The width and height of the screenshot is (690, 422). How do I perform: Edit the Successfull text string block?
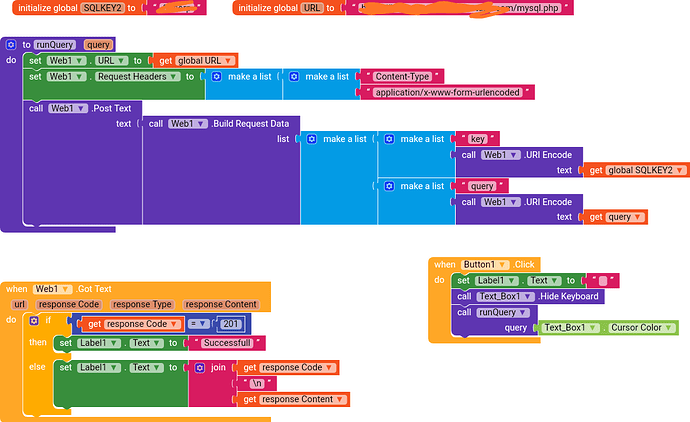pyautogui.click(x=226, y=343)
